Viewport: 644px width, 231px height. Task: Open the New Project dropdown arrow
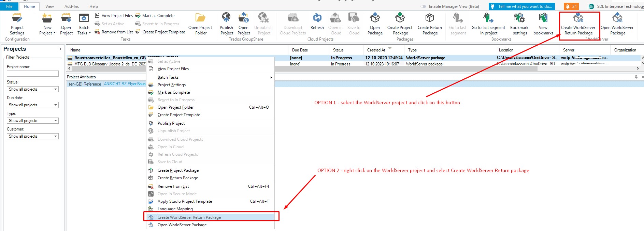click(x=54, y=33)
